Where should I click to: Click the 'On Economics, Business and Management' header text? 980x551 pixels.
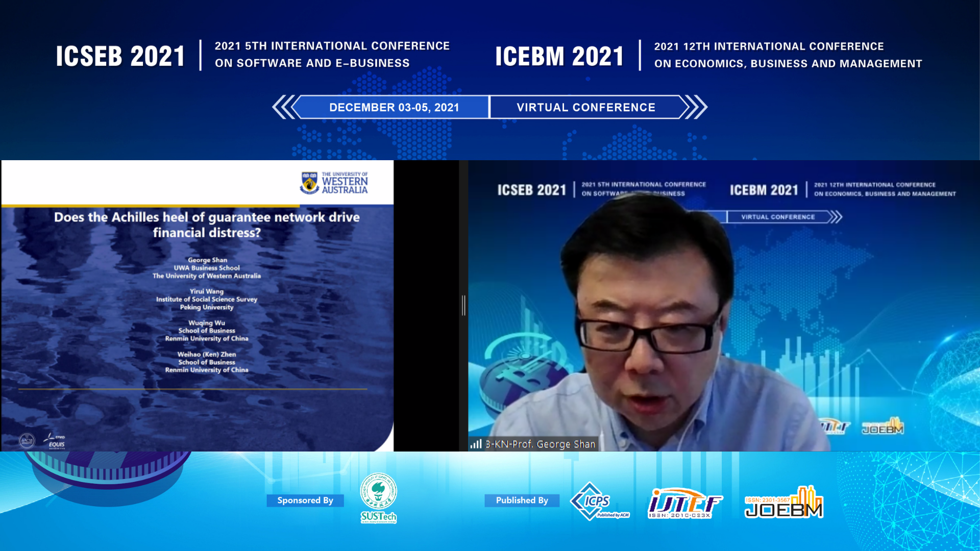[788, 63]
